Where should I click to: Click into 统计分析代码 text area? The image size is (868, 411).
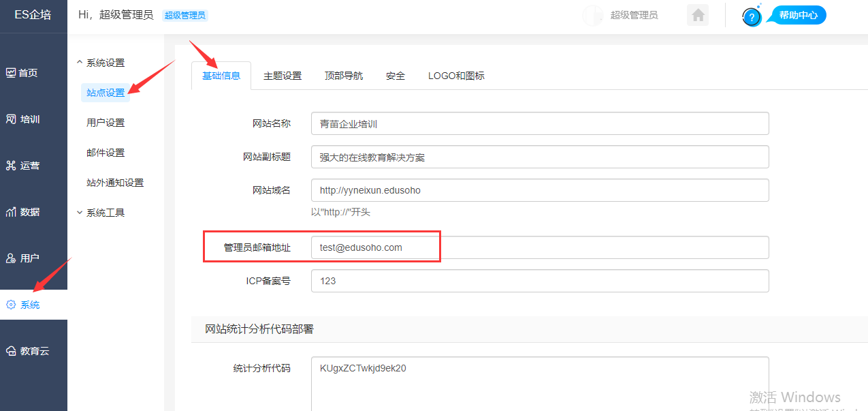pyautogui.click(x=540, y=384)
